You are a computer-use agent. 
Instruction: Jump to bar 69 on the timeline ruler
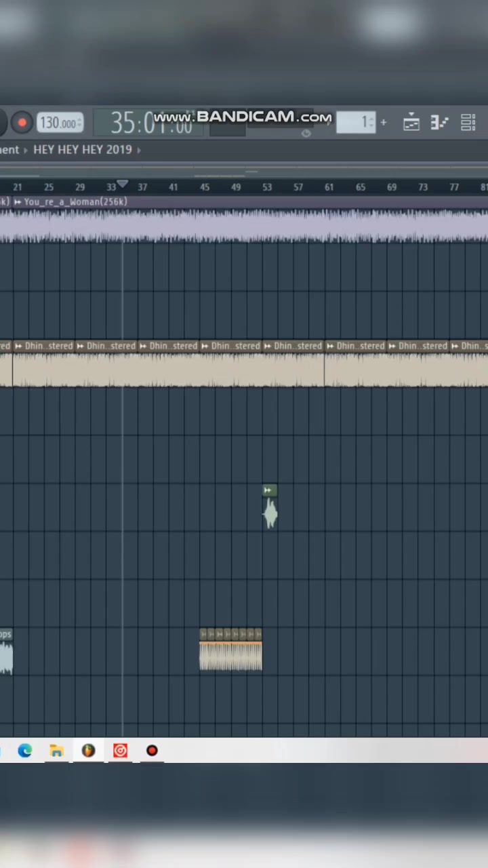pyautogui.click(x=392, y=187)
